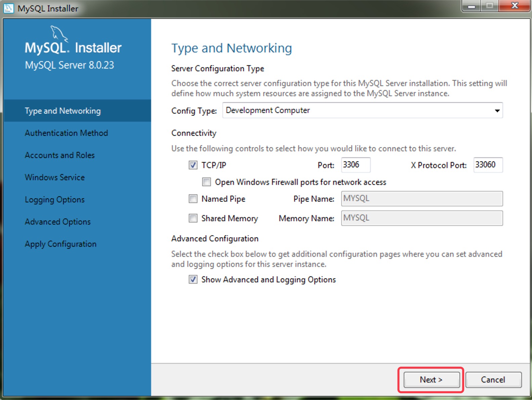Click the Port field showing 3306
The height and width of the screenshot is (400, 532).
(x=355, y=165)
